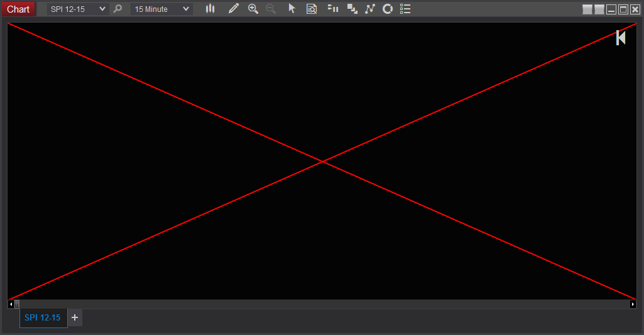Click the first window link button
This screenshot has height=335, width=644.
coord(587,9)
